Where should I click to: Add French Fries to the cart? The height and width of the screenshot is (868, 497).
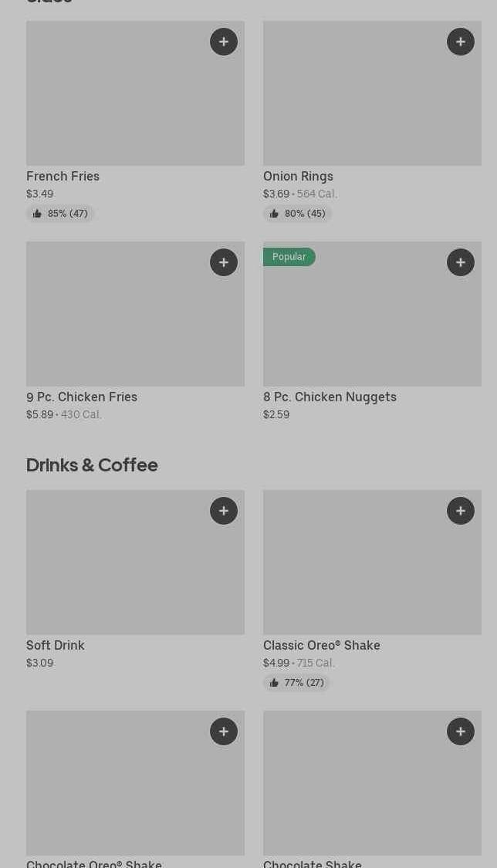(x=224, y=42)
